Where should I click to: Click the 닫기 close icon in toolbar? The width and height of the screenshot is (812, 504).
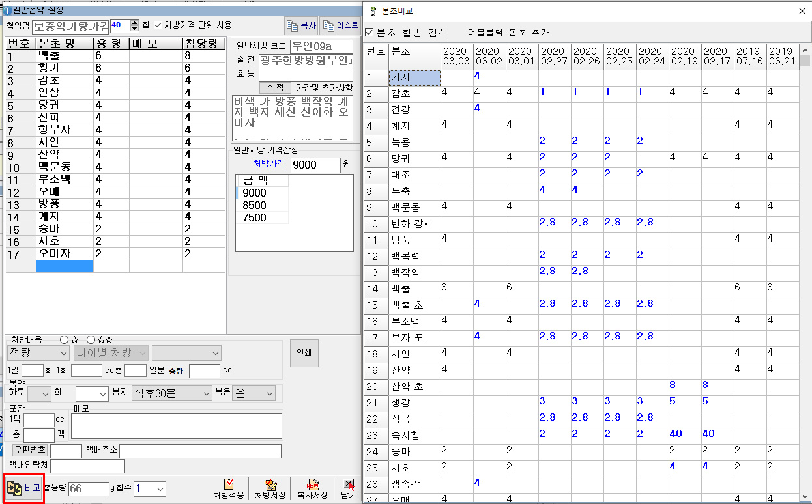pyautogui.click(x=348, y=488)
